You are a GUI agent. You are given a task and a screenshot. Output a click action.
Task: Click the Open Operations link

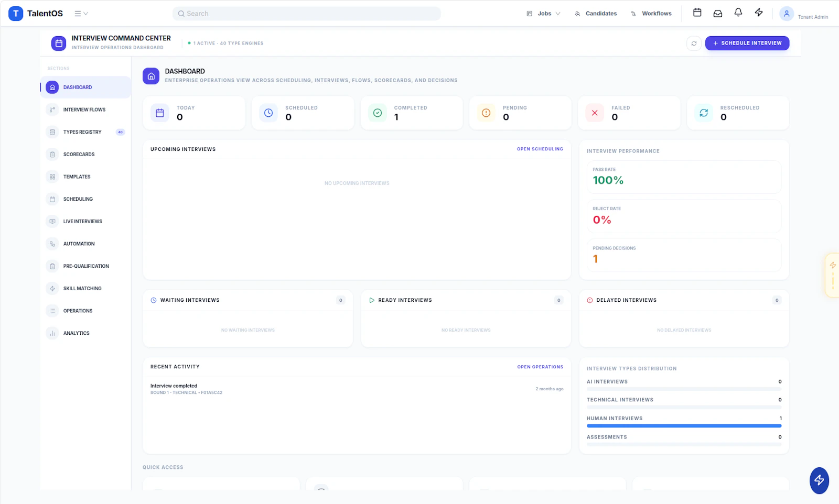point(540,367)
